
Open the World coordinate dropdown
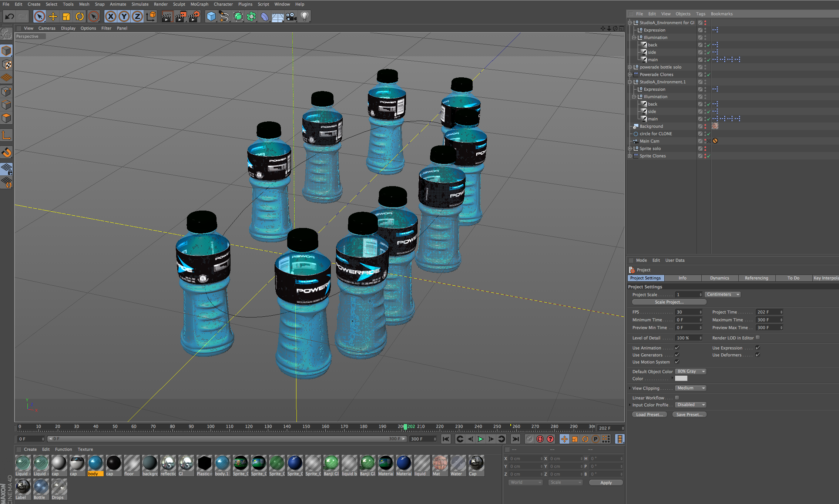[x=525, y=483]
